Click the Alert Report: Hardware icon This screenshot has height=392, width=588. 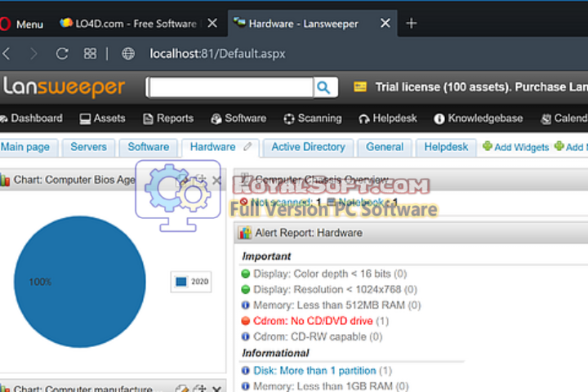click(245, 233)
